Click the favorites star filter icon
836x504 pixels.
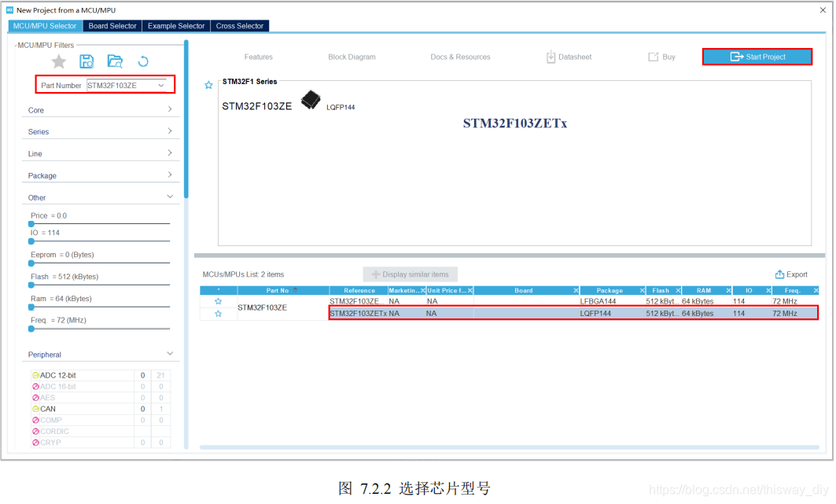click(59, 62)
